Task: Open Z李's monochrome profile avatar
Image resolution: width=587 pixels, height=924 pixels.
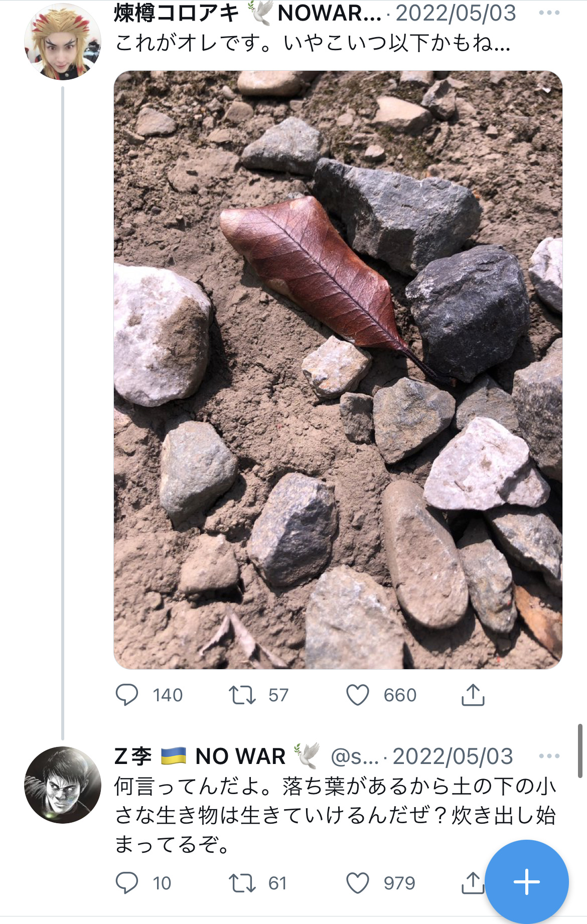Action: (63, 785)
